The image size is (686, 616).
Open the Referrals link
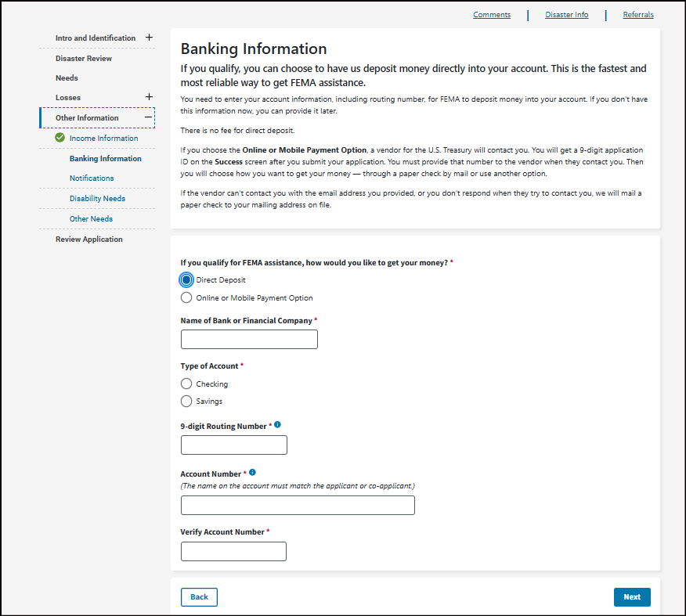pos(638,15)
